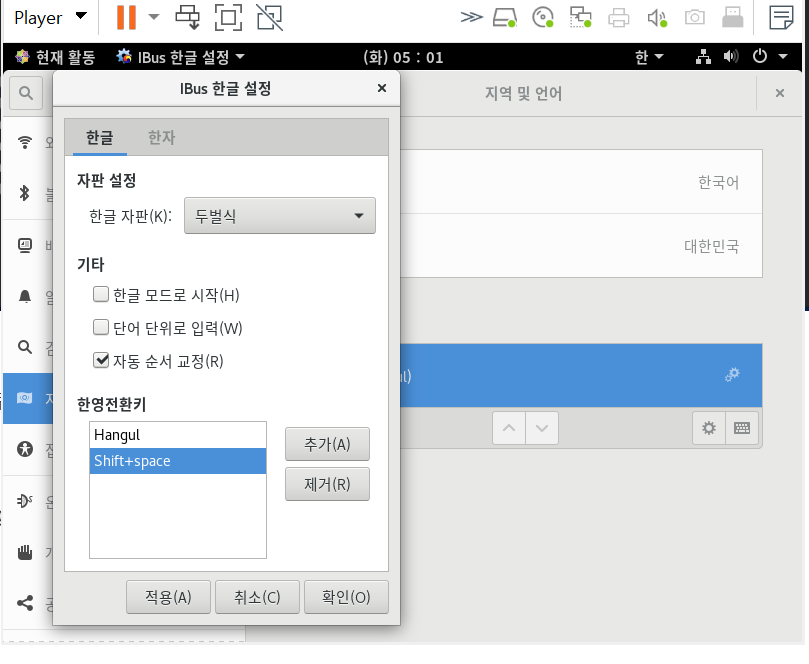Open the 한 input source indicator menu
The image size is (809, 664).
(649, 57)
